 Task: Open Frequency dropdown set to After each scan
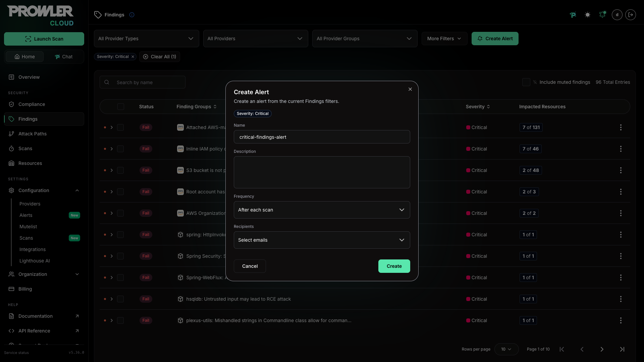tap(322, 210)
